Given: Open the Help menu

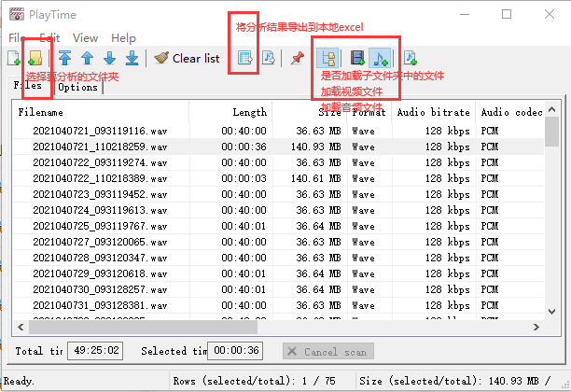Looking at the screenshot, I should click(x=123, y=38).
